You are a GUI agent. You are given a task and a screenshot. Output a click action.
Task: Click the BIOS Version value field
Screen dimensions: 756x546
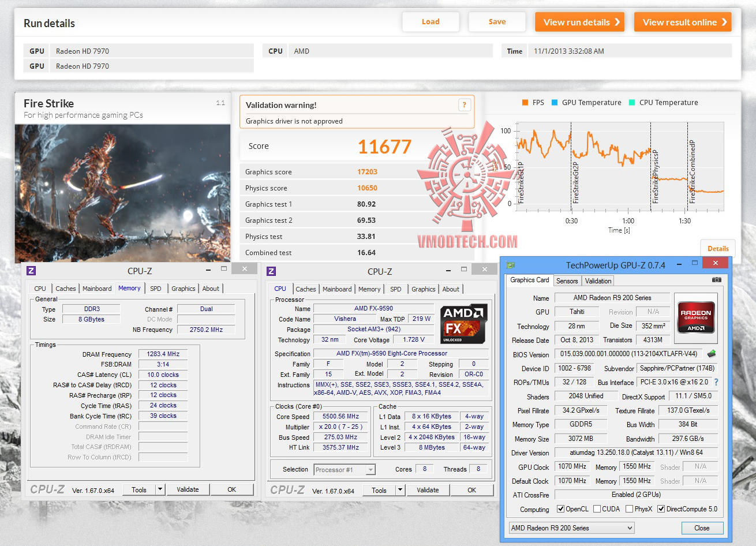tap(629, 354)
